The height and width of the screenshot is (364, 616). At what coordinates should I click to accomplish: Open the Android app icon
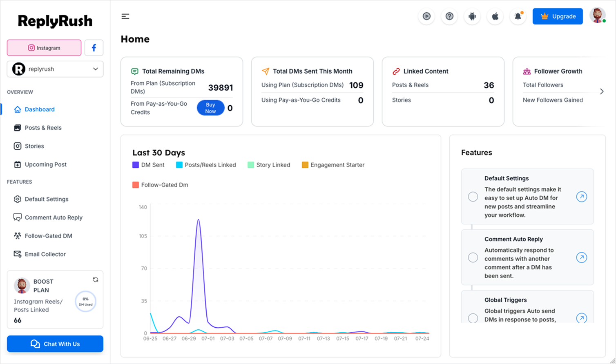click(x=472, y=16)
